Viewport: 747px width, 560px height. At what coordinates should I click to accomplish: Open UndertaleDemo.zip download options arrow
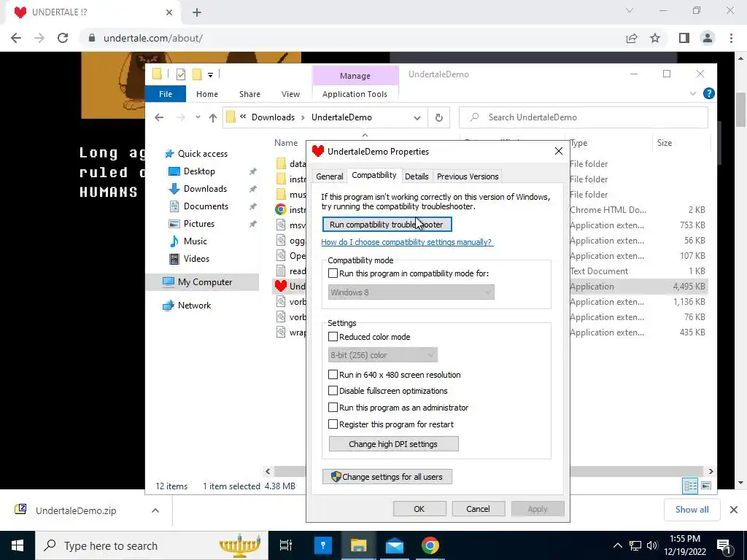(155, 510)
